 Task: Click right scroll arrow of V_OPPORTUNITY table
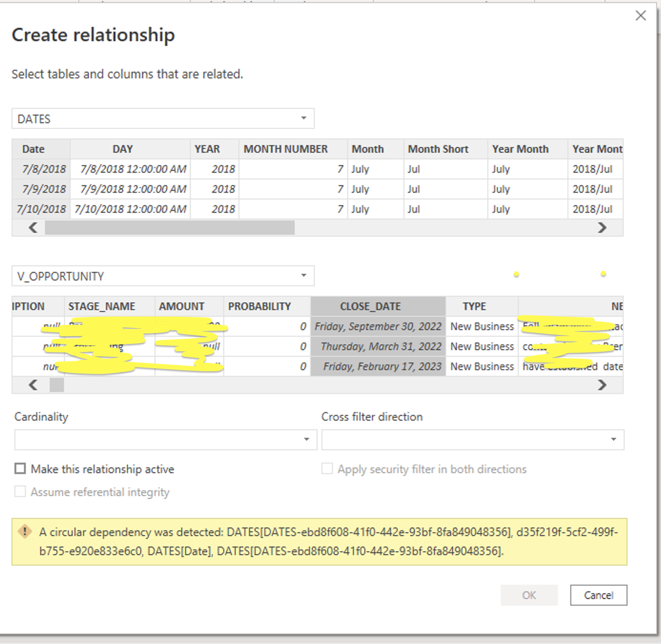[x=602, y=385]
